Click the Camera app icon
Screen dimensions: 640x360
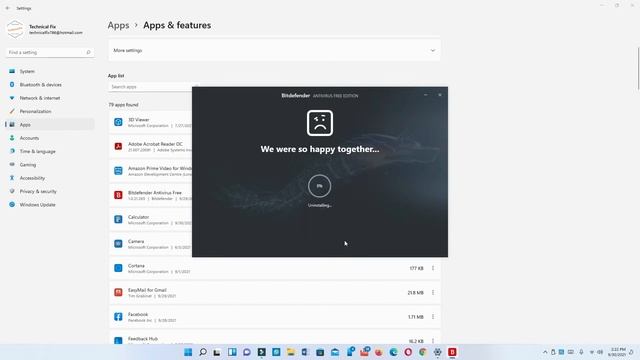(118, 244)
